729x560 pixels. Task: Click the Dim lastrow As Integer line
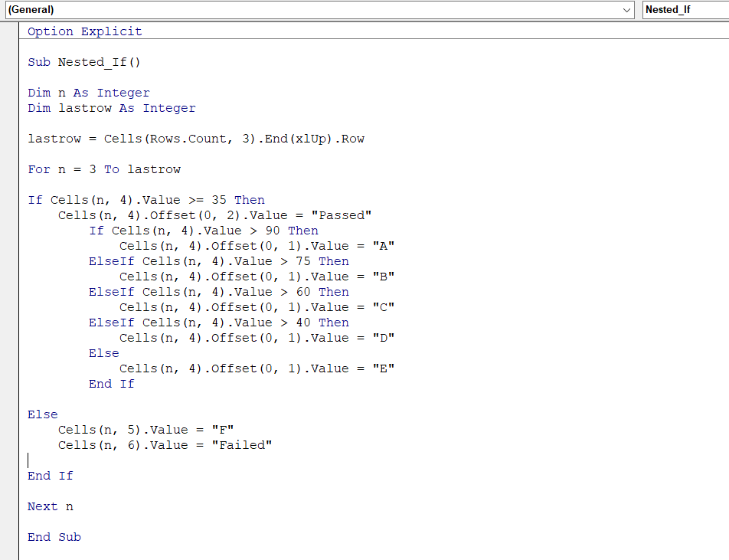tap(112, 108)
